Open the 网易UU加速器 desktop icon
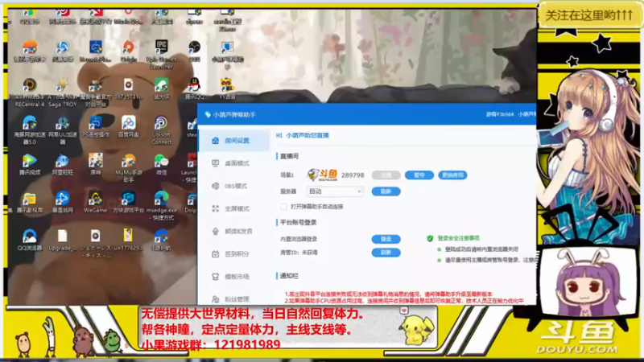Screen dimensions: 644x362 click(x=63, y=130)
